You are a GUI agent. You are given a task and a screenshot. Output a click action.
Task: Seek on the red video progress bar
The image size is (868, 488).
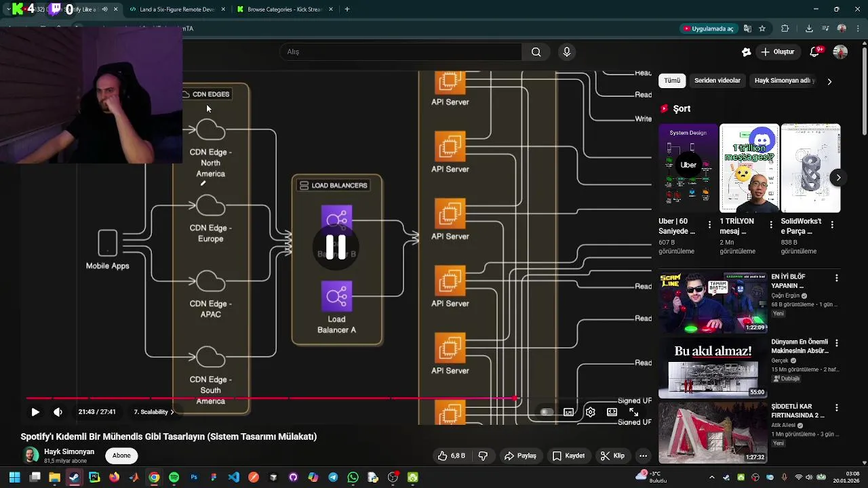point(339,399)
